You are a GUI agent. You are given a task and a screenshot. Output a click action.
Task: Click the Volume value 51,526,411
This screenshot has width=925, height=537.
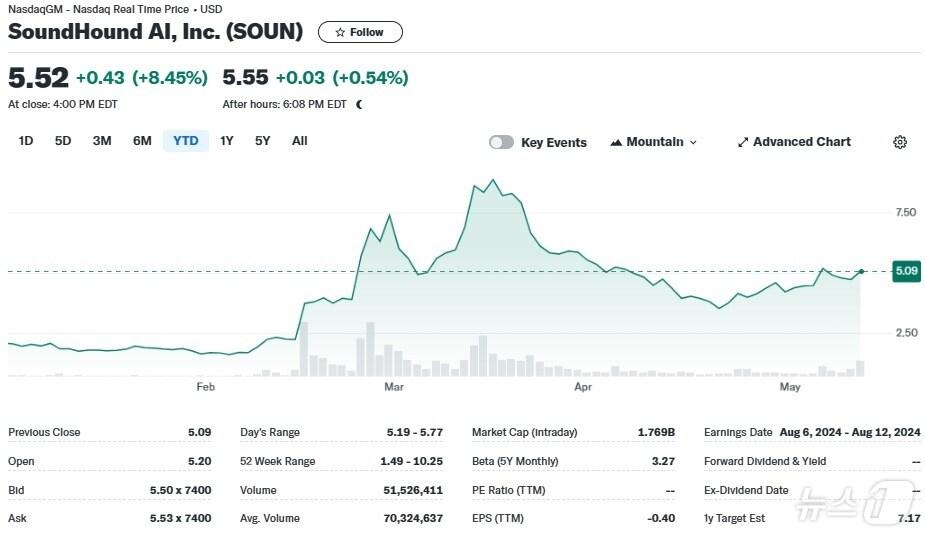tap(413, 490)
